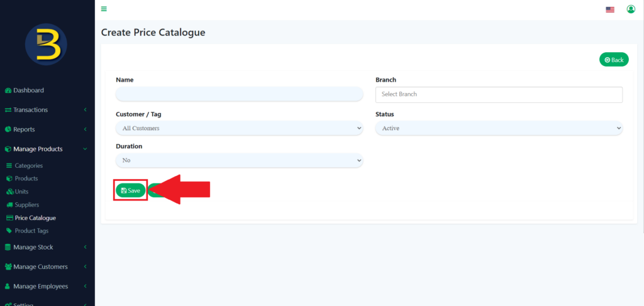Image resolution: width=644 pixels, height=306 pixels.
Task: Click the Save button
Action: [x=130, y=190]
